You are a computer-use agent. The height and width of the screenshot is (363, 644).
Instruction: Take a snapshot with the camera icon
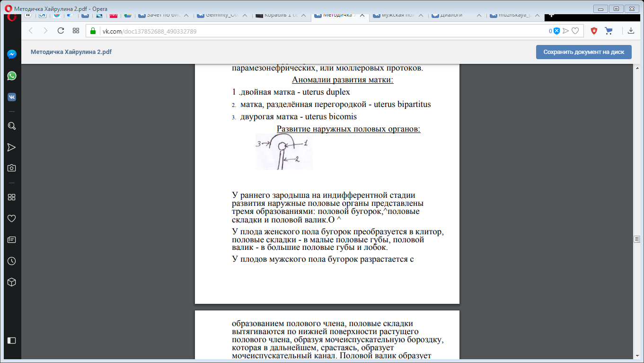coord(12,168)
